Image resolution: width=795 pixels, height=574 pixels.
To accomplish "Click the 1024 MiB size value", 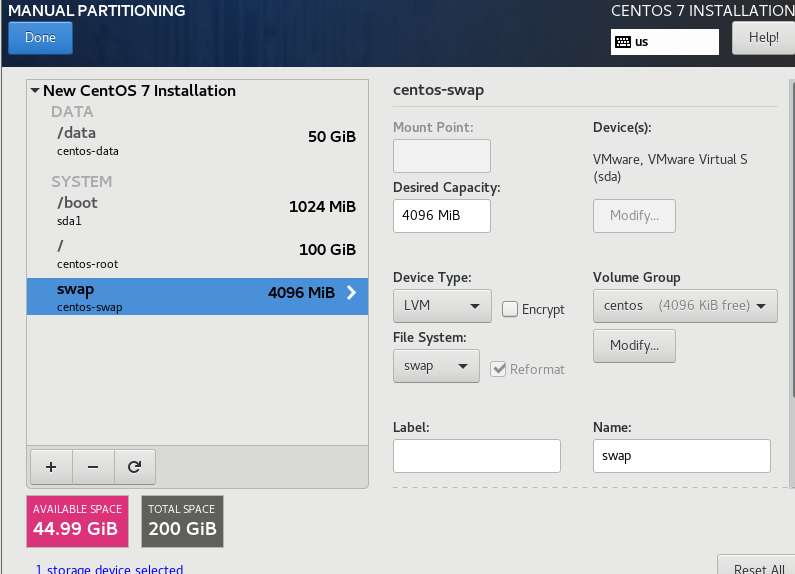I will tap(322, 206).
